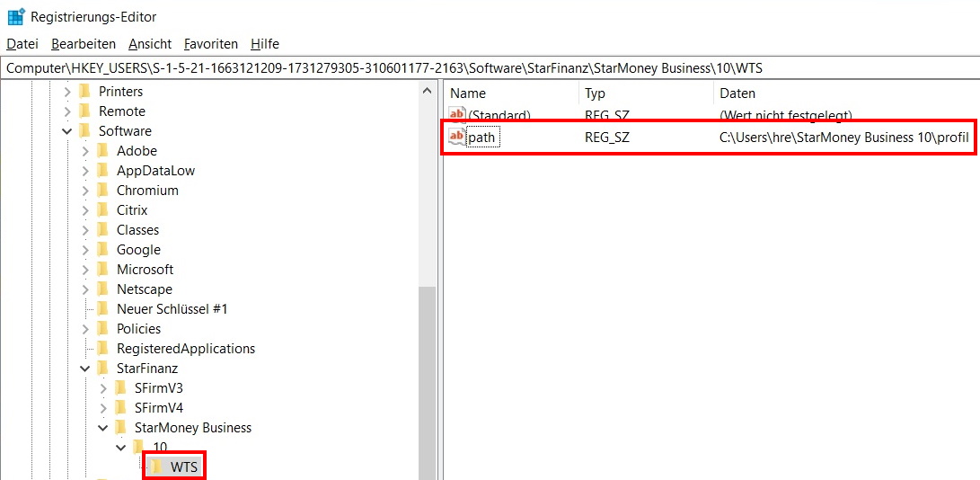Click the WTS folder icon

[x=156, y=467]
